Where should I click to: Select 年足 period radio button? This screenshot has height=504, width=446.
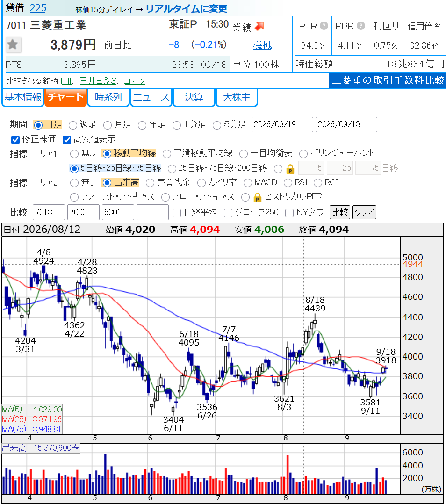click(142, 125)
